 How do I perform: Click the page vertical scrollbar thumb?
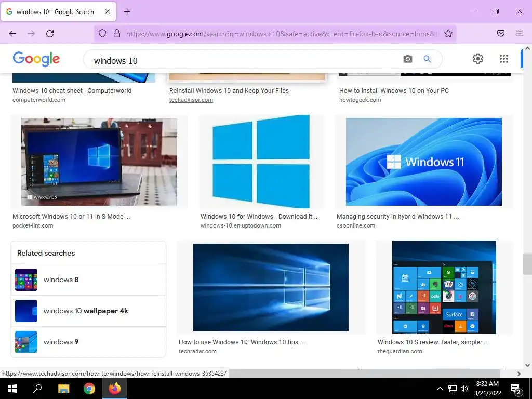point(527,264)
